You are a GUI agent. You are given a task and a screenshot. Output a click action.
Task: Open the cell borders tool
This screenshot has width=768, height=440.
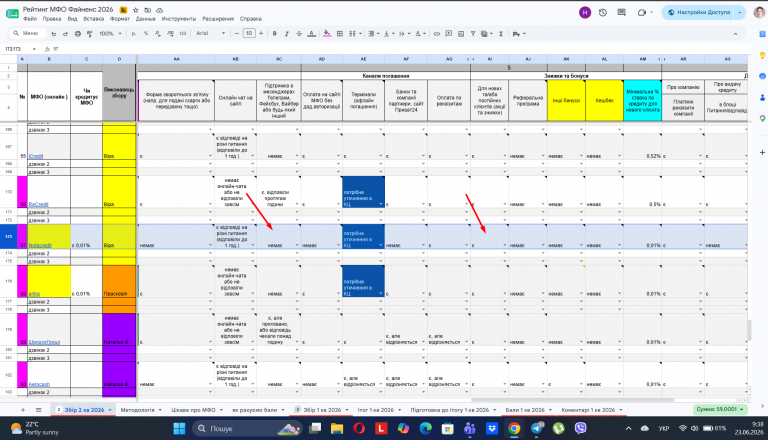click(x=339, y=34)
